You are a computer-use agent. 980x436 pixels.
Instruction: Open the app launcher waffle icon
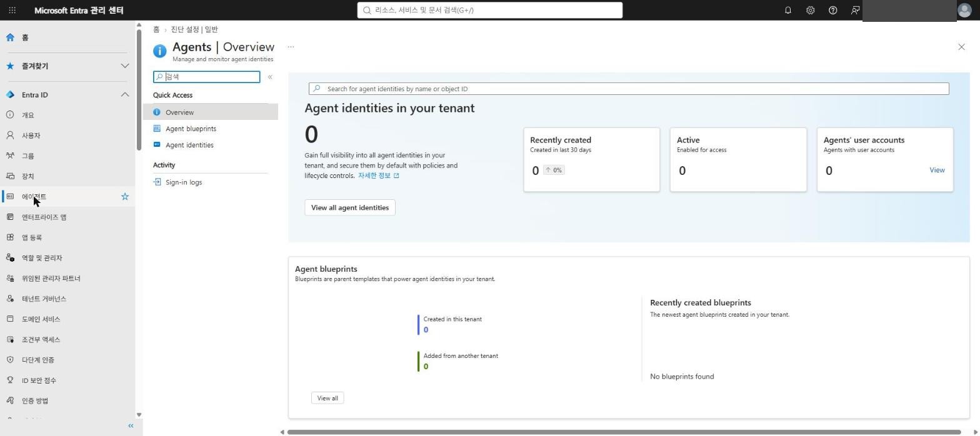click(12, 10)
